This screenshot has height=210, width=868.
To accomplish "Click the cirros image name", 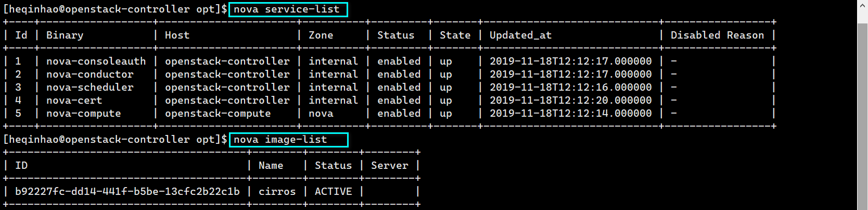I will pos(277,192).
